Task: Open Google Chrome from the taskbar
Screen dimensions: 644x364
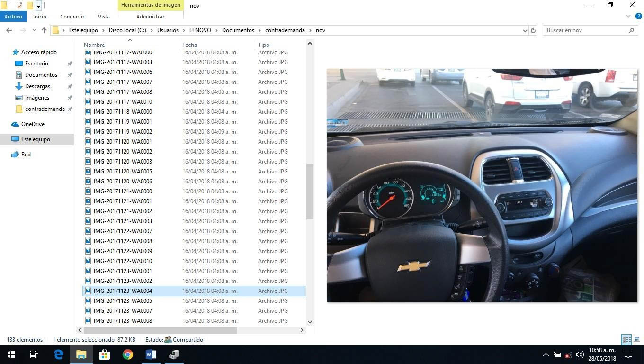Action: click(x=127, y=355)
